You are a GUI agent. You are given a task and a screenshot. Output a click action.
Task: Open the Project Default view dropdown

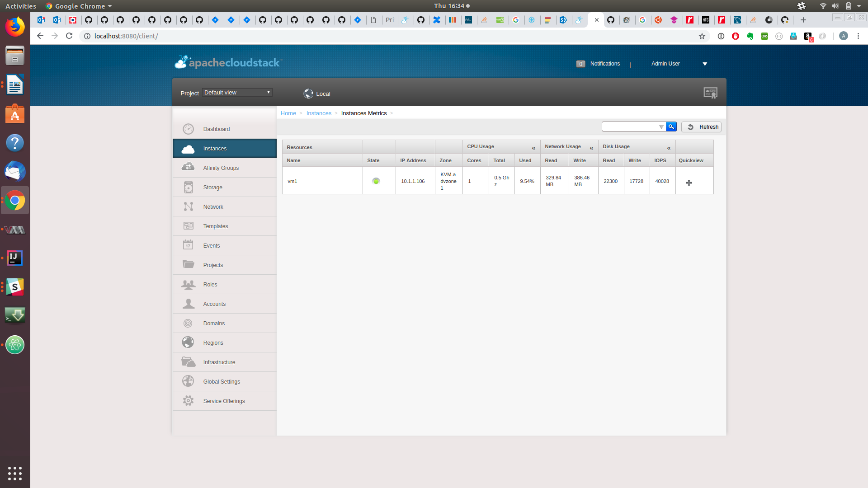[x=237, y=92]
